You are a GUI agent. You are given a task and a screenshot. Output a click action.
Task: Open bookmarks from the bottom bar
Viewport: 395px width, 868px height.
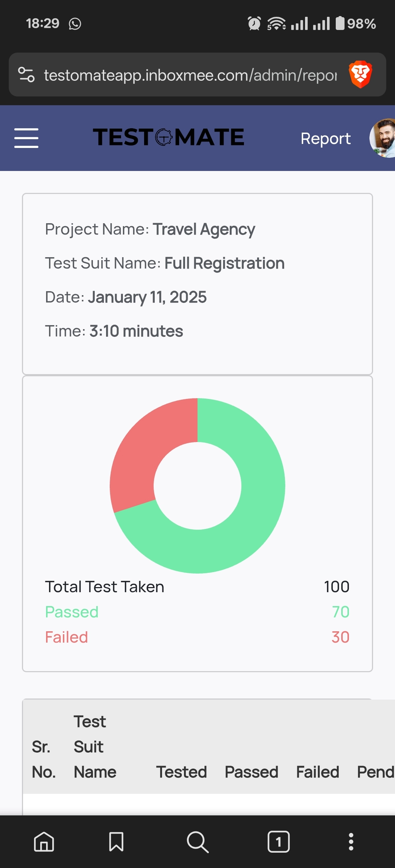pos(116,842)
